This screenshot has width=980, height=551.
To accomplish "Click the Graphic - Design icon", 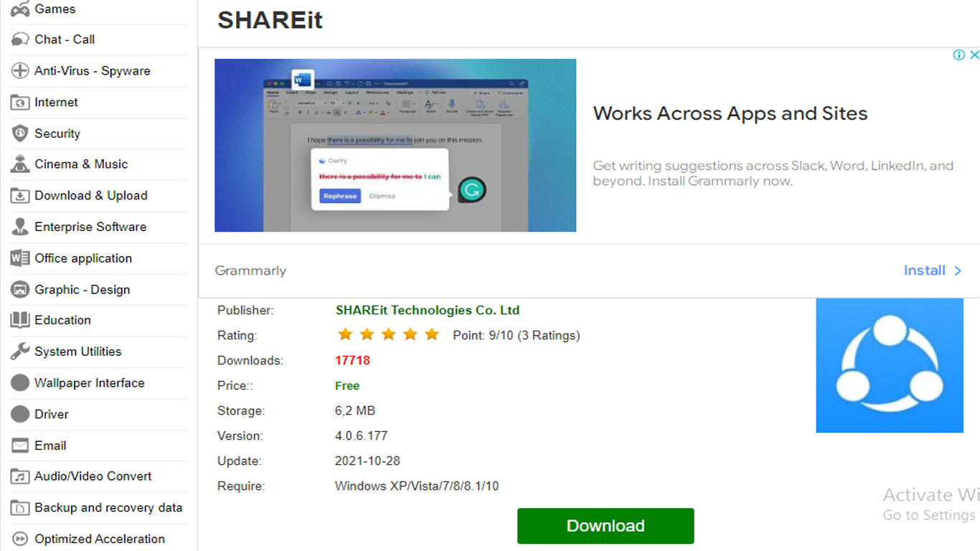I will 19,289.
